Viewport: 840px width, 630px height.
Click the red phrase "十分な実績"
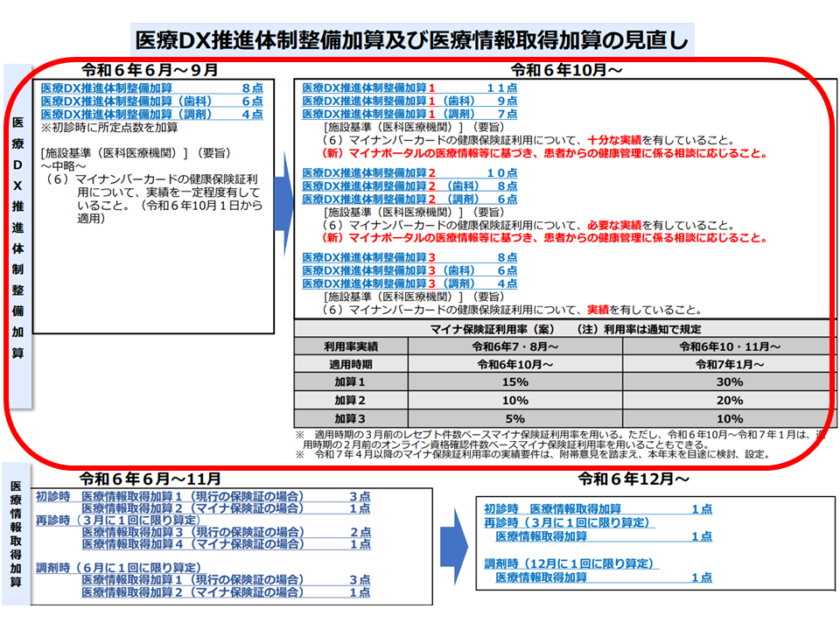point(614,140)
